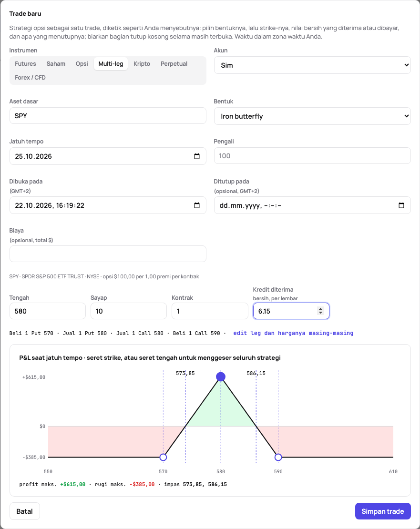Click the lower wing handle at 570
Image resolution: width=420 pixels, height=529 pixels.
[x=163, y=457]
